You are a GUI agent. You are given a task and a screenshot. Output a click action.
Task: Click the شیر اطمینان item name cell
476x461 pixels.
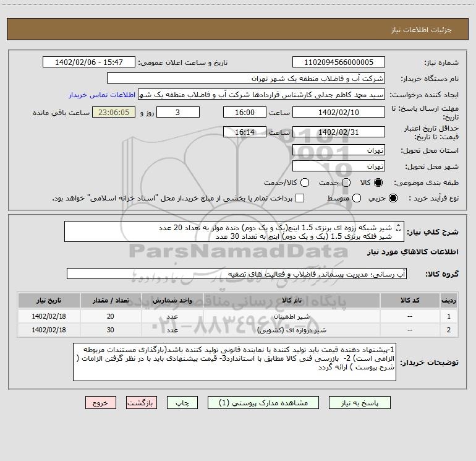[x=291, y=316]
